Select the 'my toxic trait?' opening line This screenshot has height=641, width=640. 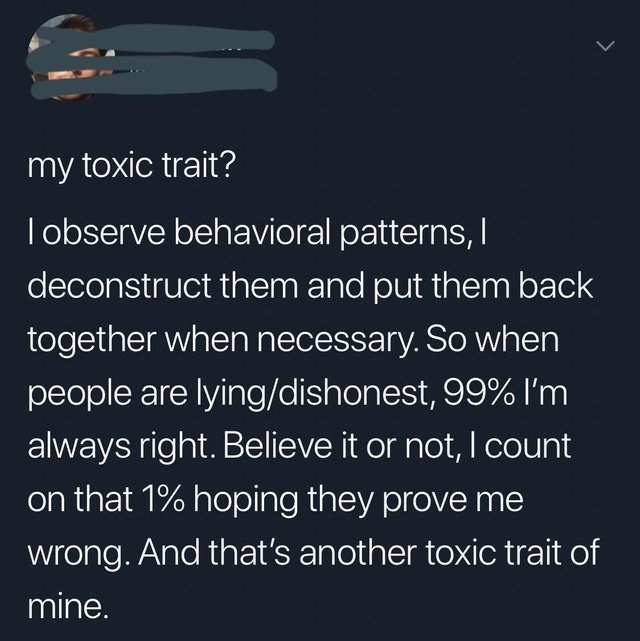132,168
